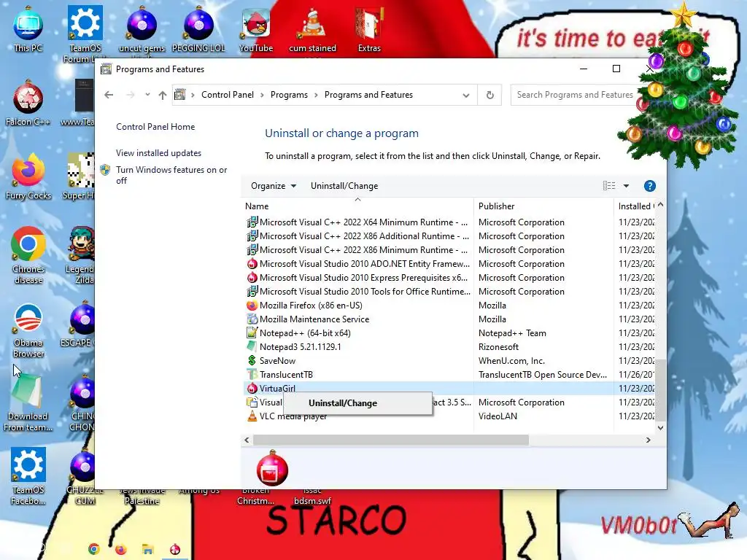The height and width of the screenshot is (560, 747).
Task: Sort by the Name column header
Action: point(357,206)
